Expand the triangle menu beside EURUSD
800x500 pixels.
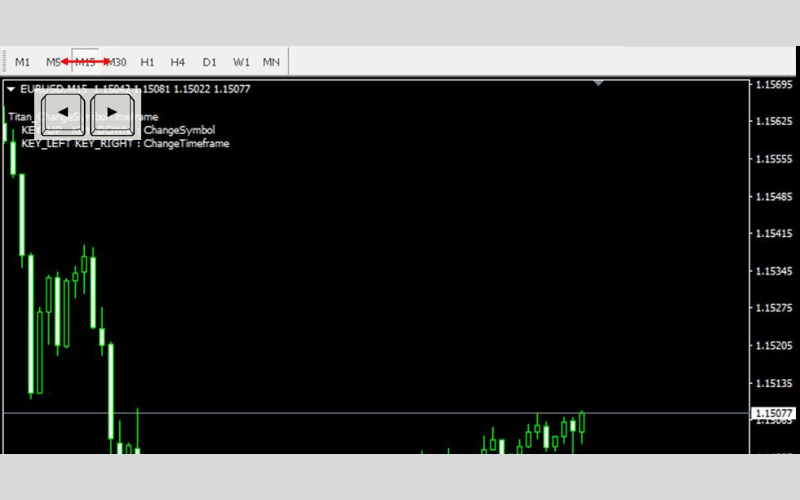pos(11,89)
